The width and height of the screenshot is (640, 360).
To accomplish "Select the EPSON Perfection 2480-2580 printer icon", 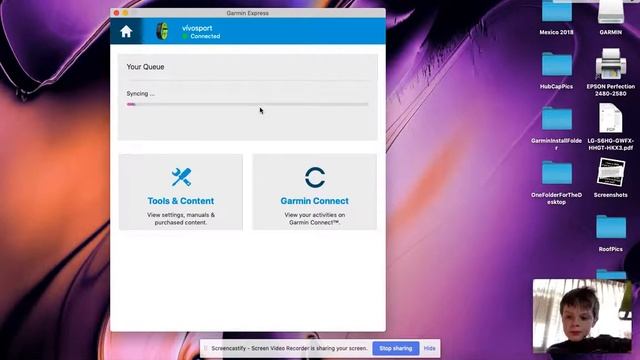I will tap(611, 64).
